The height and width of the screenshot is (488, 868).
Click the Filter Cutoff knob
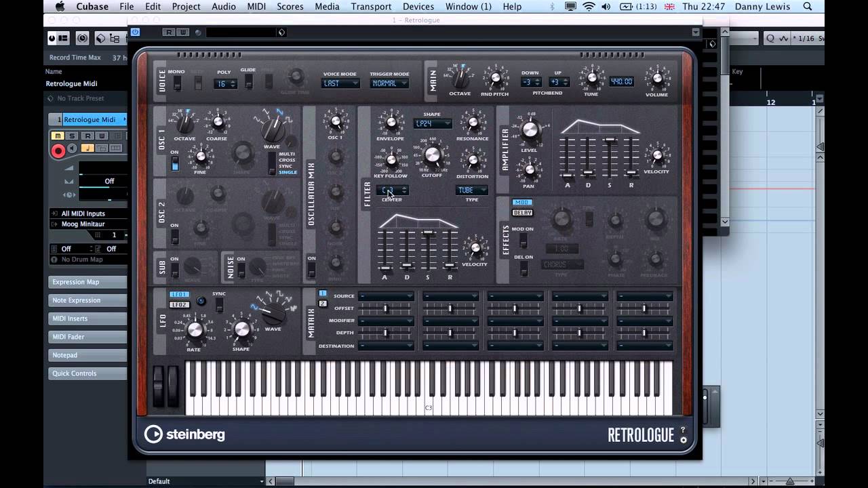point(432,157)
